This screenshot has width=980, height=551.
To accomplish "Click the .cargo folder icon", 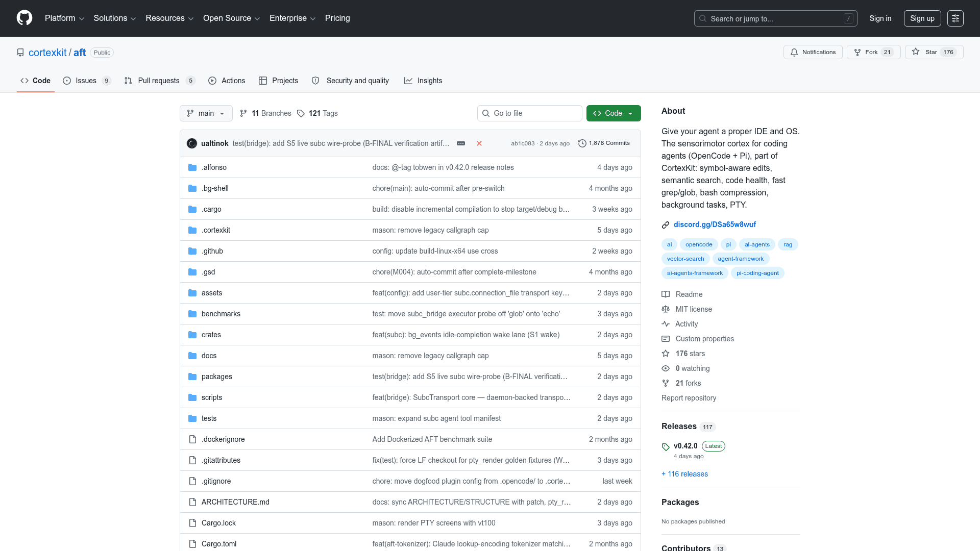I will pyautogui.click(x=192, y=209).
